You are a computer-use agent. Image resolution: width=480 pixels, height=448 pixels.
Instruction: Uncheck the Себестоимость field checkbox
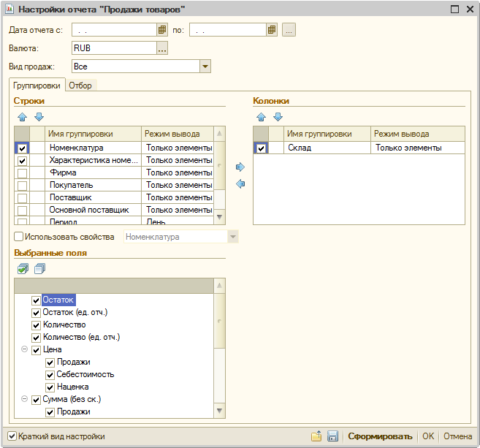pyautogui.click(x=50, y=375)
